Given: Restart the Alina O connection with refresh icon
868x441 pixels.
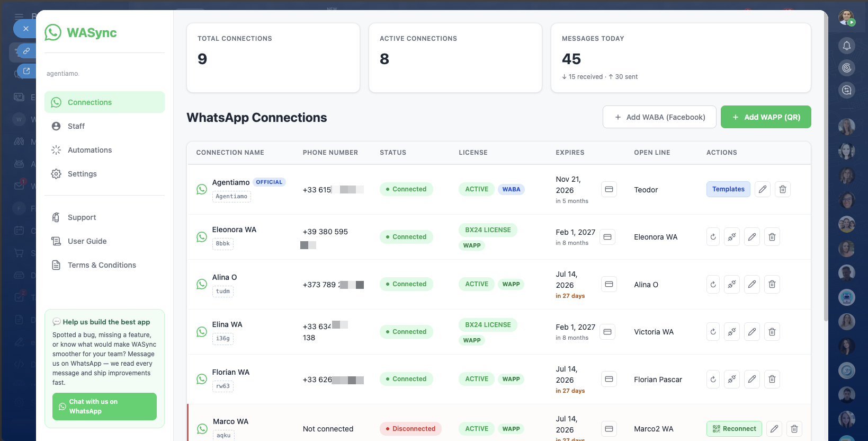Looking at the screenshot, I should point(713,285).
